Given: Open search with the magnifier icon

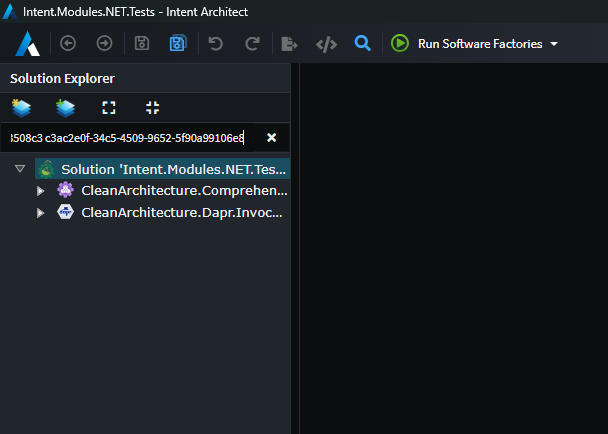Looking at the screenshot, I should click(x=363, y=44).
